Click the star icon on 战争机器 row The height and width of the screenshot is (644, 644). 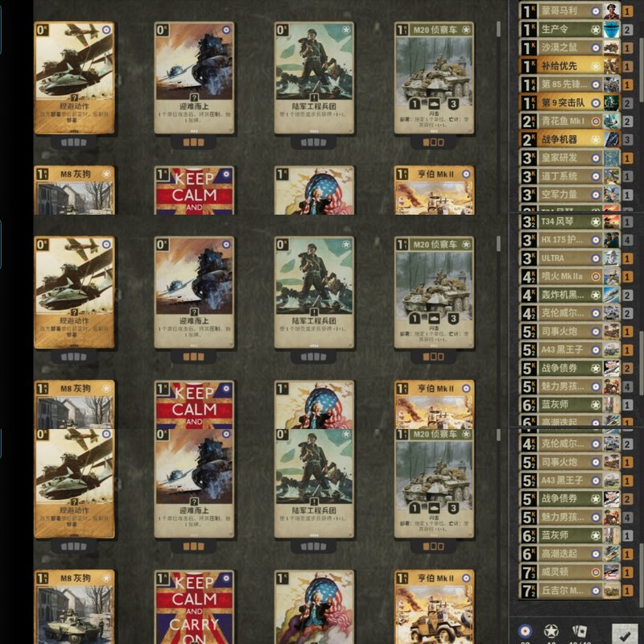(596, 139)
